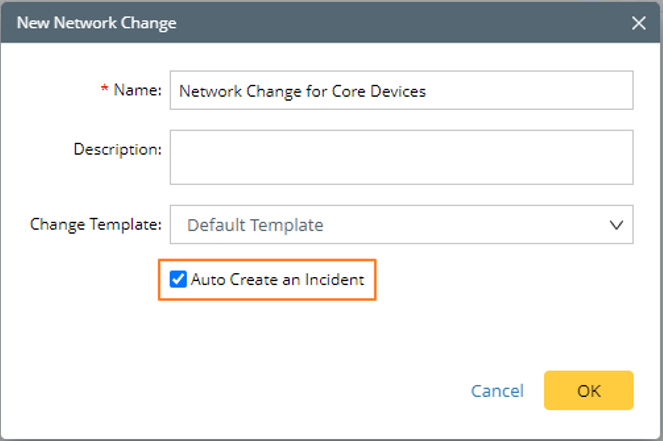Focus the Name input field
663x441 pixels.
[x=400, y=90]
